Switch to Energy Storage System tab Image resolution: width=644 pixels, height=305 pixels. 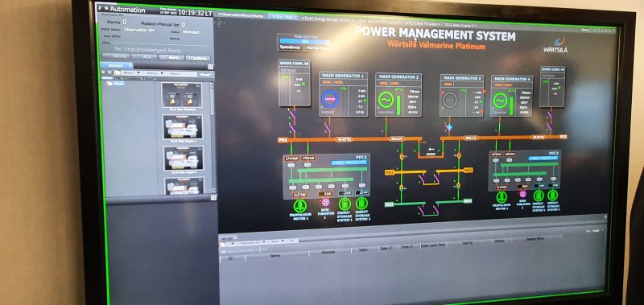[327, 19]
